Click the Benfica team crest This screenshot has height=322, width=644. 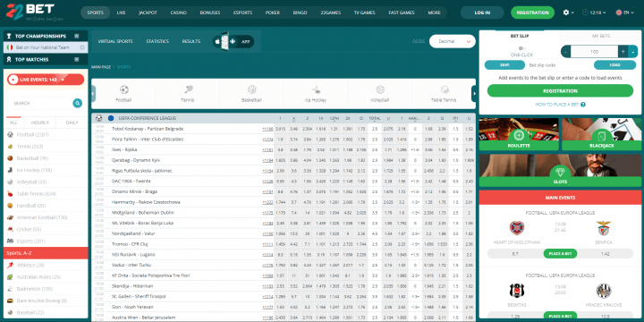click(x=604, y=228)
